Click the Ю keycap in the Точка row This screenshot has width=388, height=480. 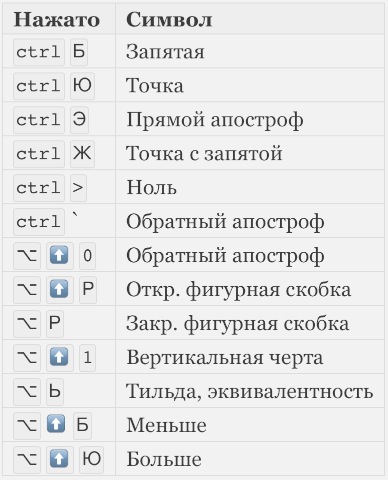(82, 86)
